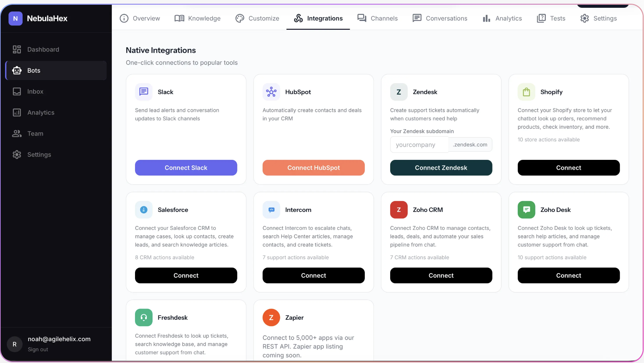Select the Integrations tab
644x363 pixels.
(318, 18)
